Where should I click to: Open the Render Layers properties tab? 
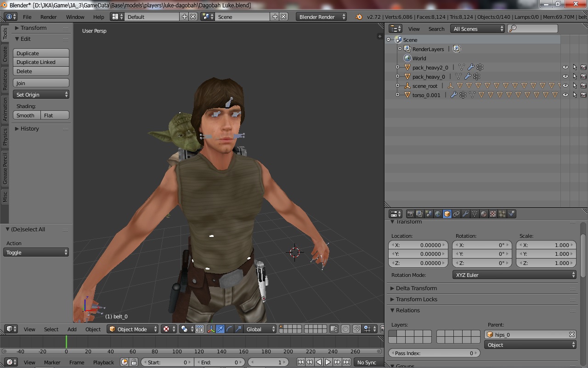point(419,214)
